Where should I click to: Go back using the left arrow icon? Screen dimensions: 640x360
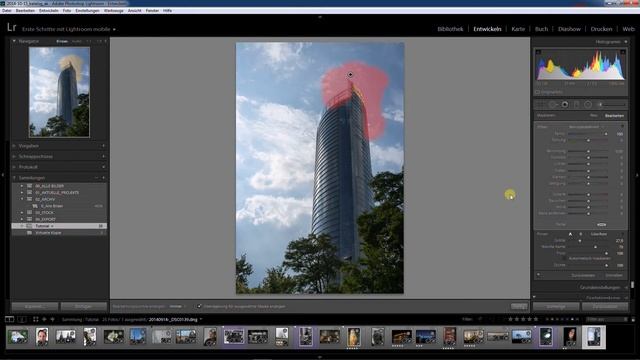tap(44, 319)
